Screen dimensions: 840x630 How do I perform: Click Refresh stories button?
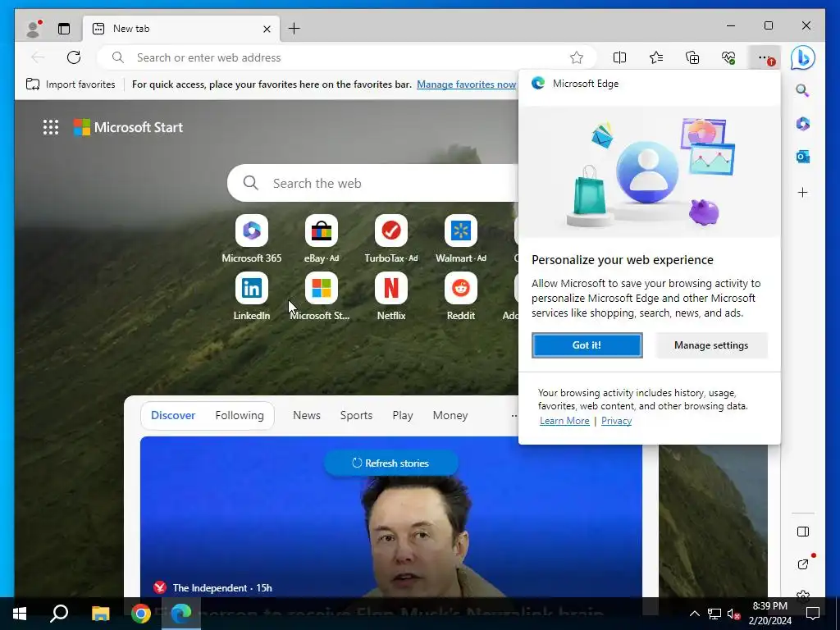(x=390, y=463)
